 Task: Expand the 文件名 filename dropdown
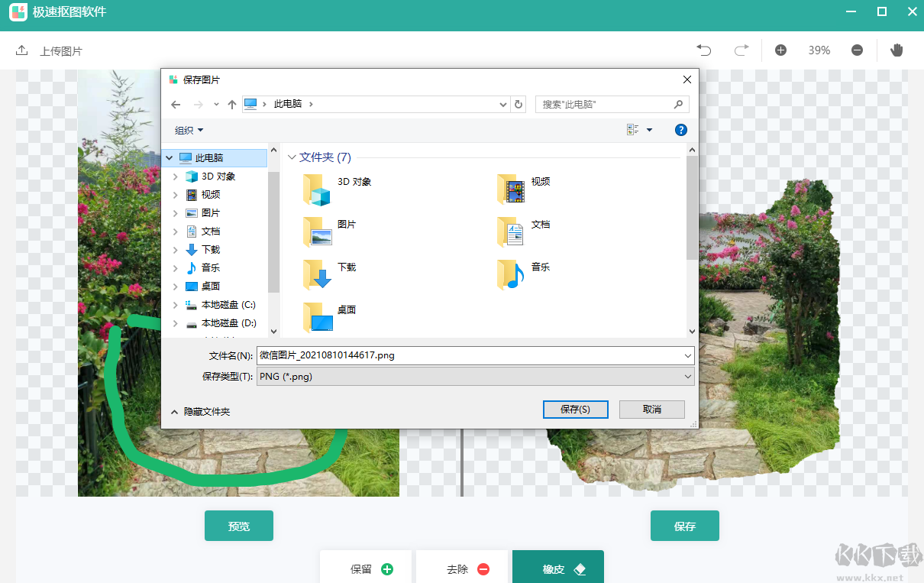[x=687, y=355]
